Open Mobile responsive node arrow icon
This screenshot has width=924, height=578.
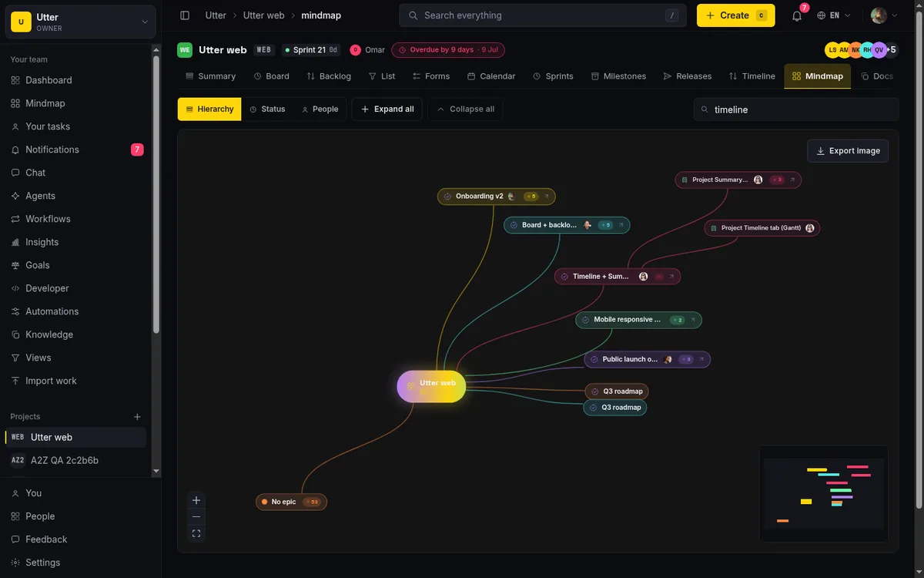click(x=693, y=320)
